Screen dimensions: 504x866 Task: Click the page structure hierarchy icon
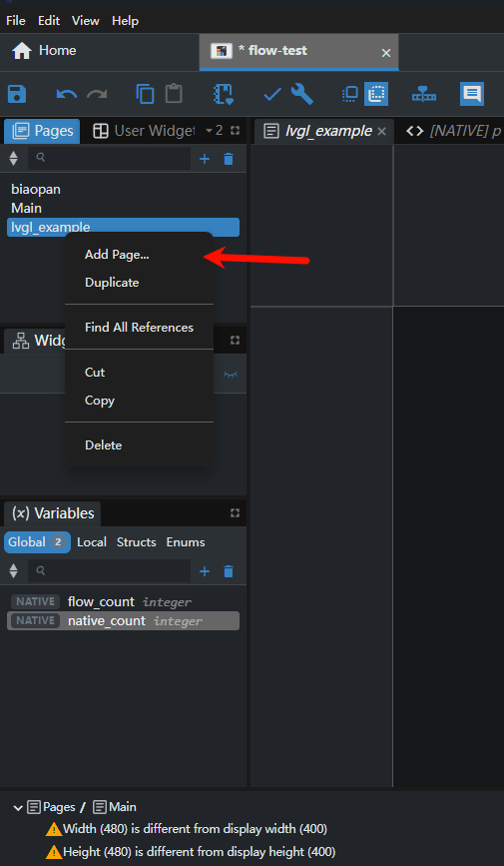pyautogui.click(x=424, y=95)
